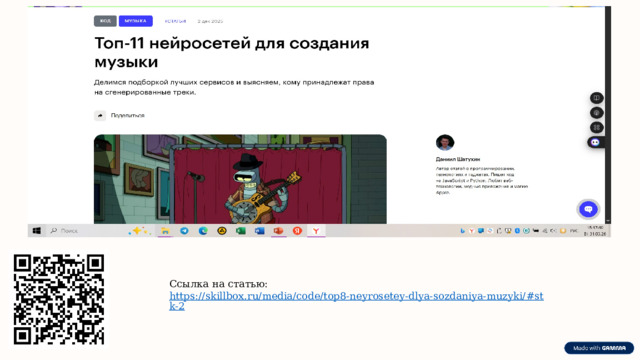Click the author avatar photo
The height and width of the screenshot is (360, 640).
tap(445, 142)
